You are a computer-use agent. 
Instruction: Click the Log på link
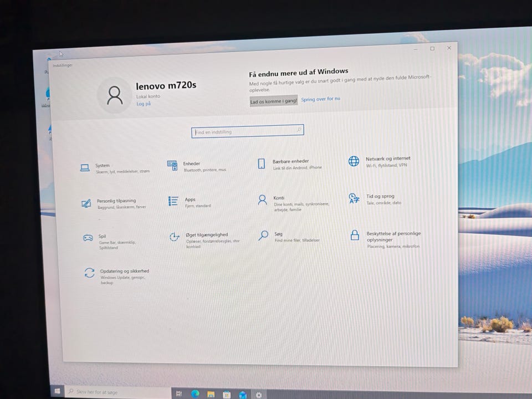pos(143,104)
